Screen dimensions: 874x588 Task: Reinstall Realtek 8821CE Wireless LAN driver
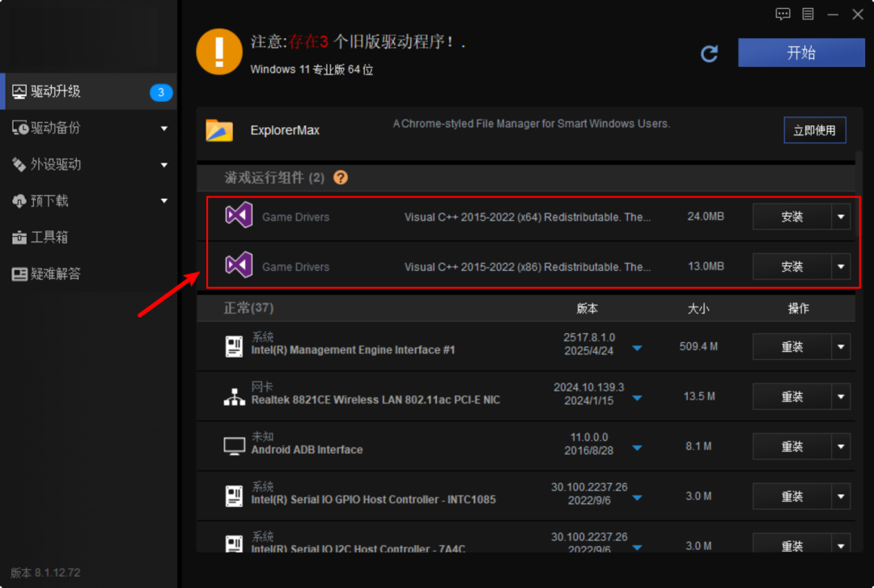point(792,397)
